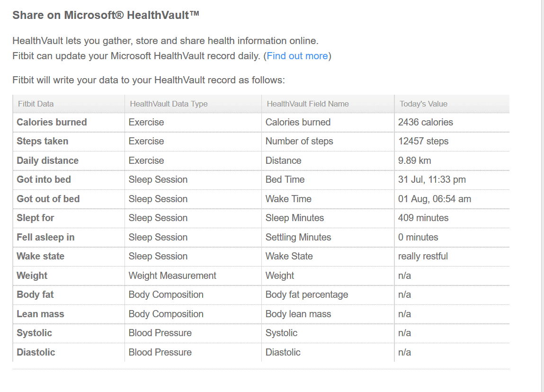Image resolution: width=544 pixels, height=392 pixels.
Task: Click the 'Fitbit Data' column header
Action: [x=36, y=104]
